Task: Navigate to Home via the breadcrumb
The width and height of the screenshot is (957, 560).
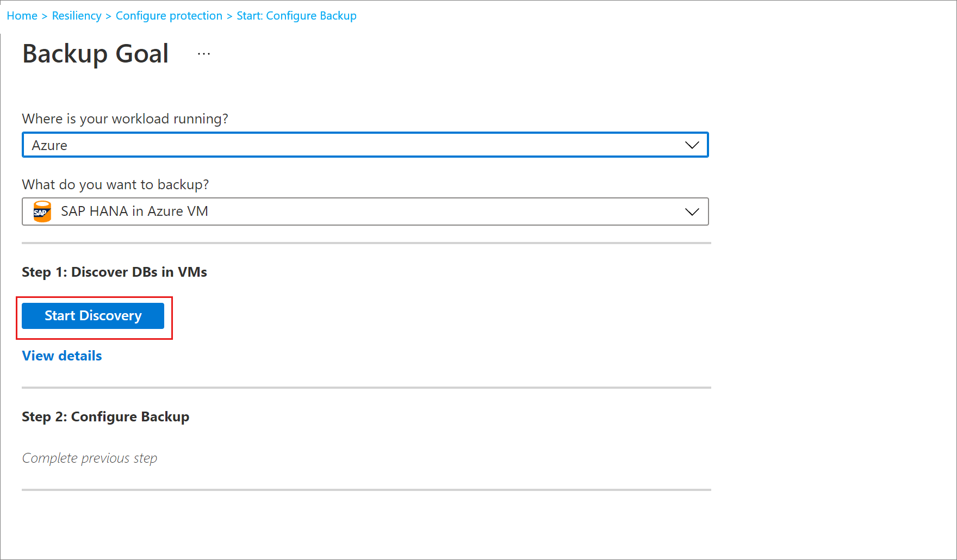Action: 22,15
